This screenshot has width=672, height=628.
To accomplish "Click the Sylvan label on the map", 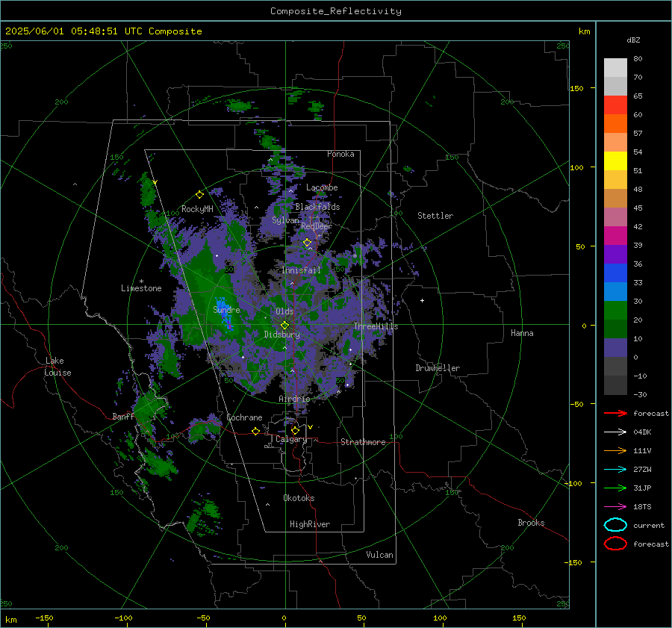I will coord(285,220).
